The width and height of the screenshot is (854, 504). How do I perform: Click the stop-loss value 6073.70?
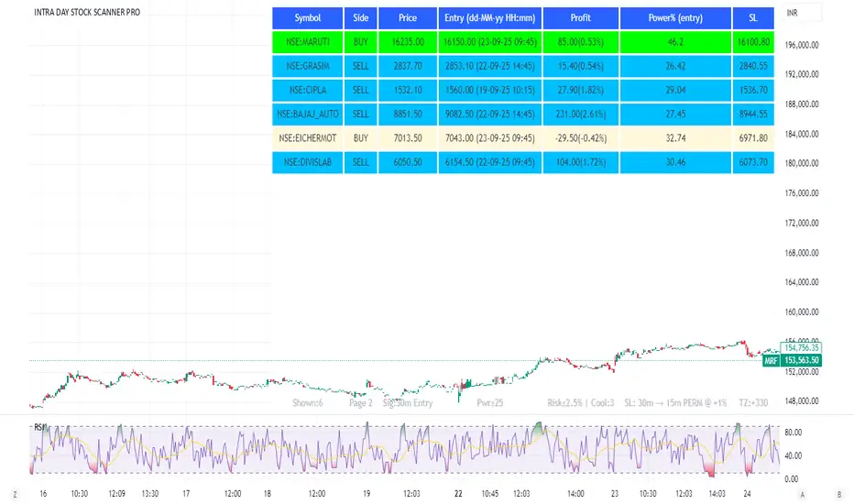pos(753,162)
